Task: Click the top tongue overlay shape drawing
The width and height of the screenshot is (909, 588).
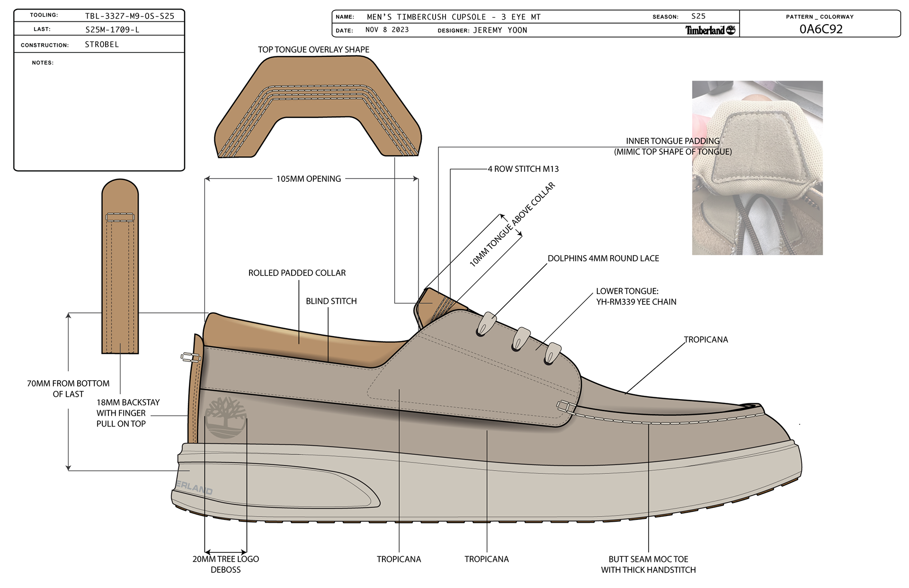Action: (318, 107)
